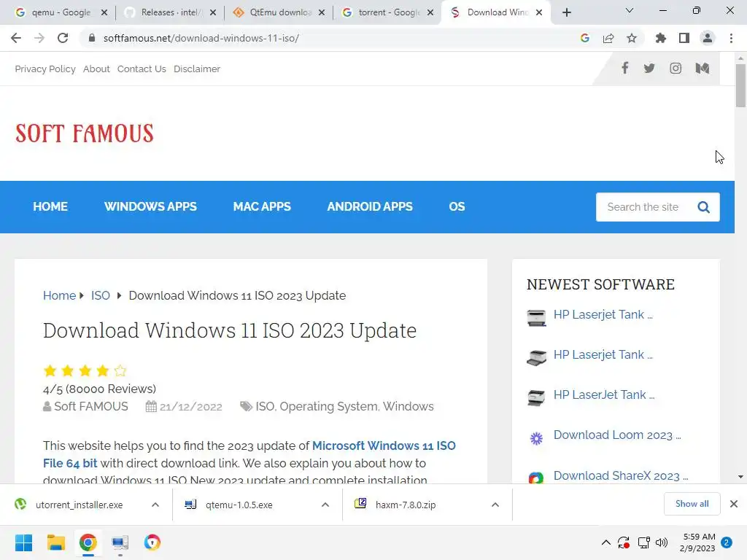Click the sync alert tray icon

[624, 542]
